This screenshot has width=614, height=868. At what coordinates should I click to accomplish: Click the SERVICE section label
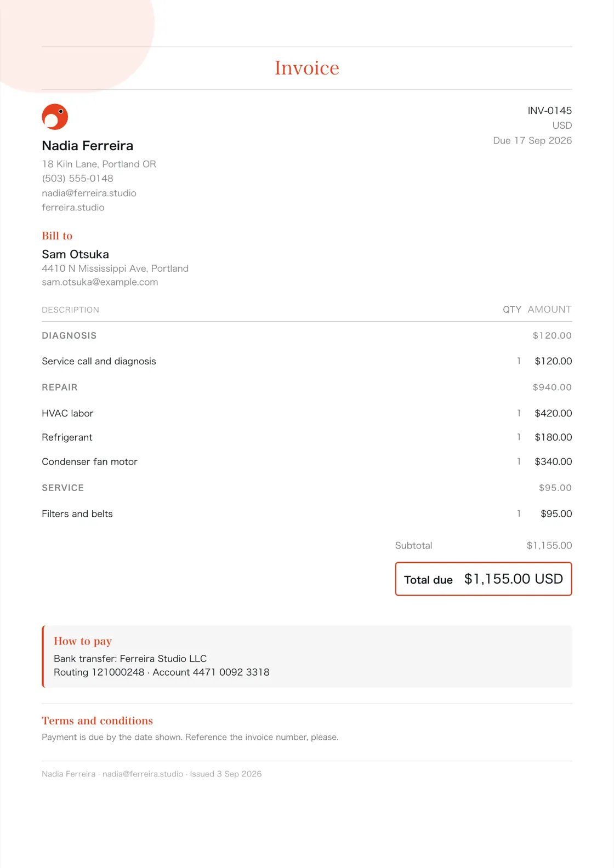point(63,488)
